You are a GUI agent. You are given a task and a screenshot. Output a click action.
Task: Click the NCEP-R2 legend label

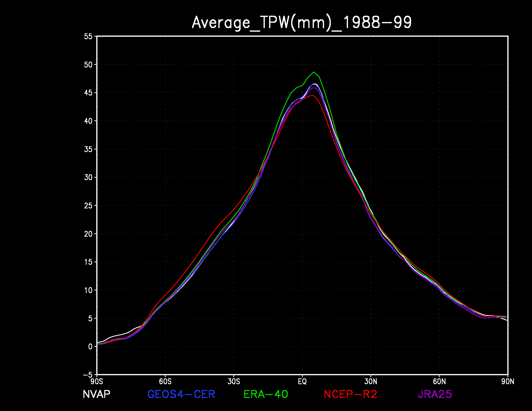pos(351,394)
